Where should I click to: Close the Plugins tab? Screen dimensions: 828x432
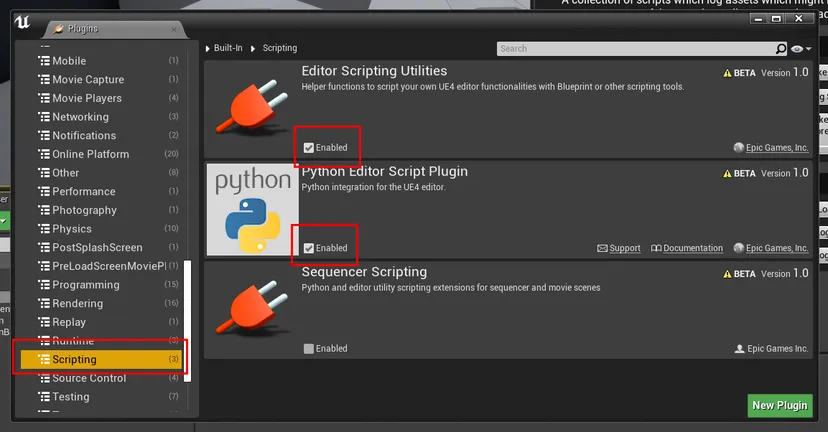[174, 30]
